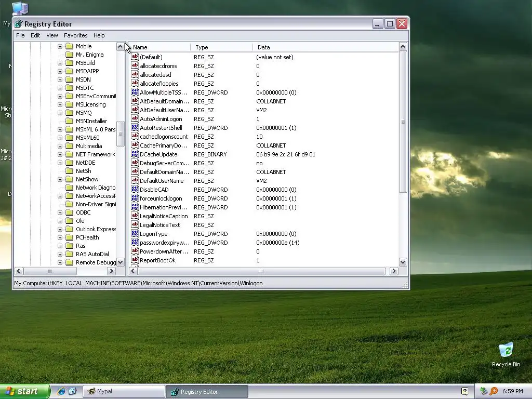Click the icon of AutoRestartShell
Image resolution: width=532 pixels, height=399 pixels.
click(x=135, y=127)
